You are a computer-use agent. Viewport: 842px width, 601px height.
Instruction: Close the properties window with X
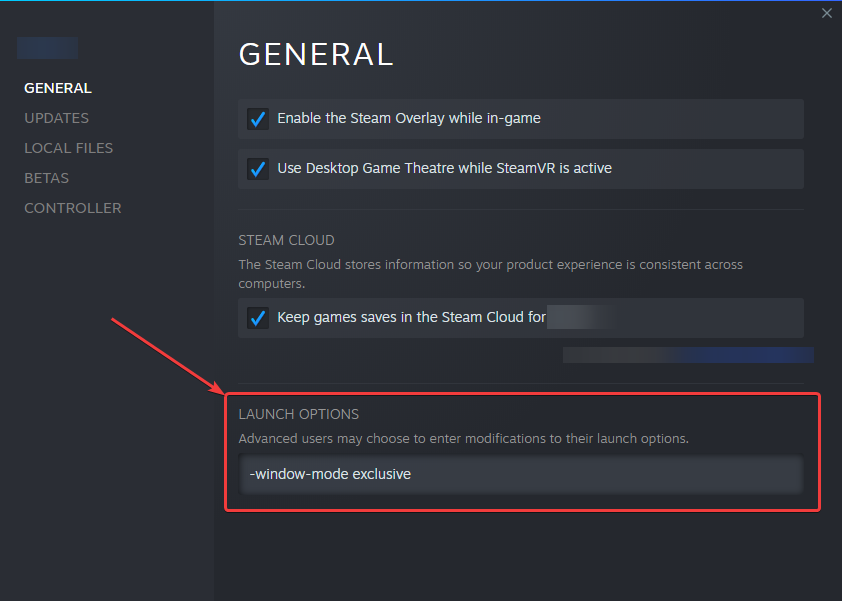click(x=826, y=13)
